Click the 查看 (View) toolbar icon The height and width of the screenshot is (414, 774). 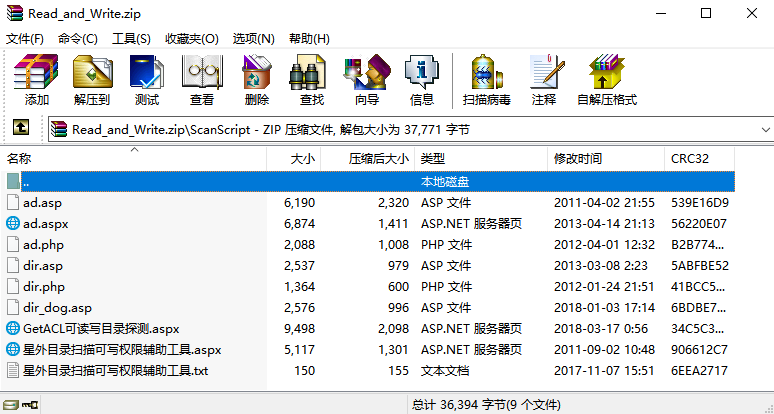pos(202,72)
